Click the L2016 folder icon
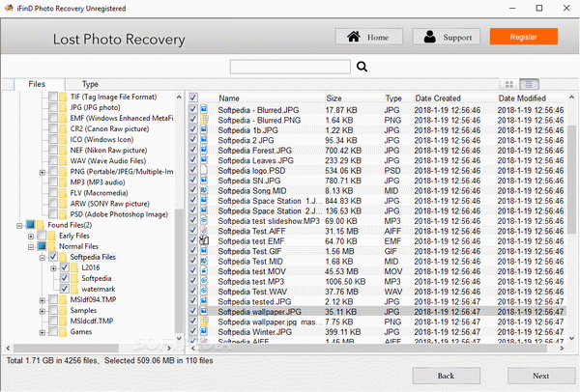This screenshot has width=580, height=392. click(x=74, y=267)
